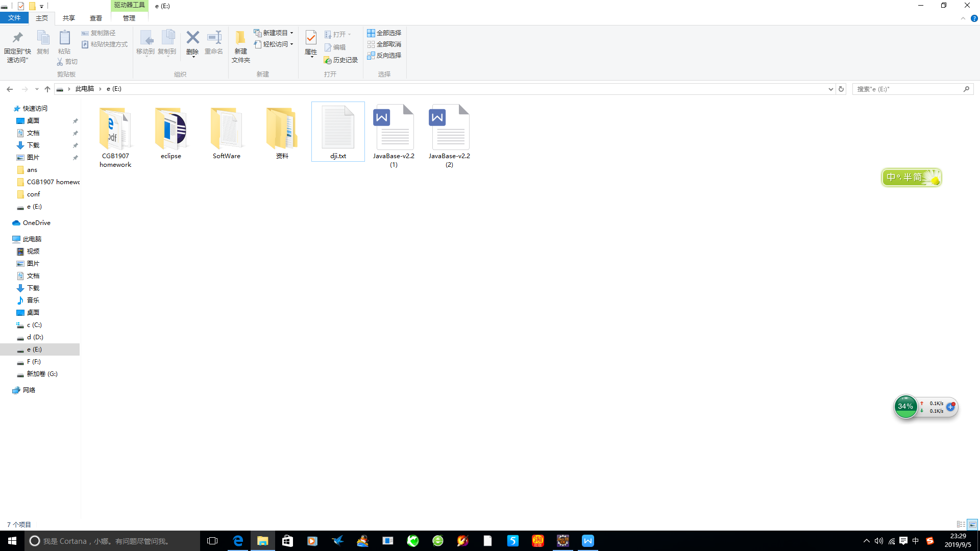Image resolution: width=980 pixels, height=551 pixels.
Task: Launch Microsoft Edge from taskbar
Action: (x=238, y=541)
